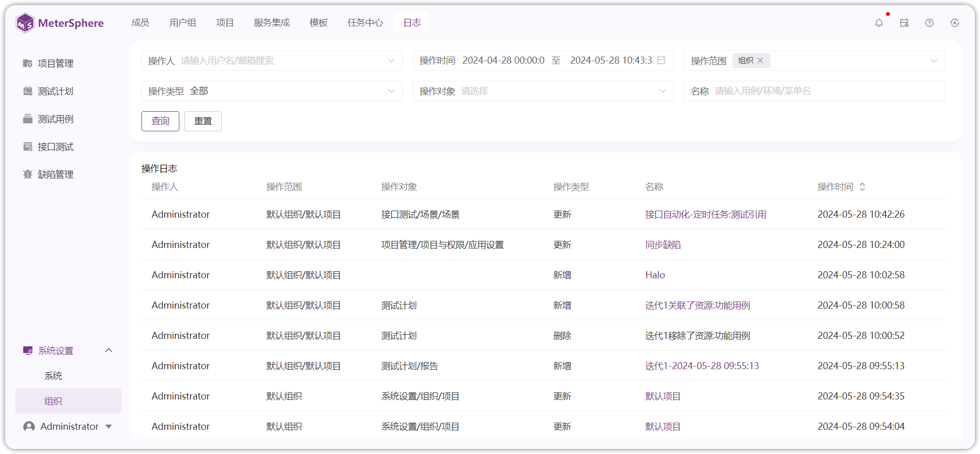
Task: Click the calendar icon in 操作时间 field
Action: tap(661, 60)
